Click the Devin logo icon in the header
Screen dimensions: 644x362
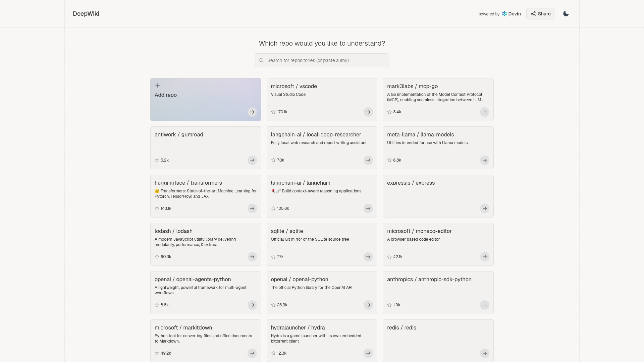pyautogui.click(x=504, y=14)
